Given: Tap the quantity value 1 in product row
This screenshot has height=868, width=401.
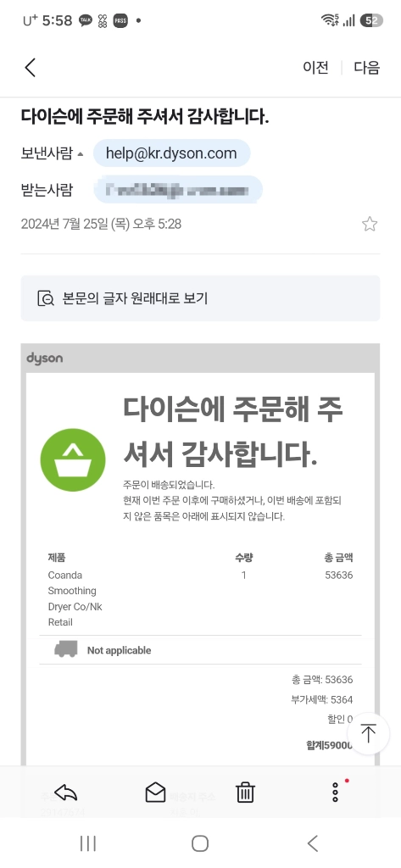Looking at the screenshot, I should 243,576.
